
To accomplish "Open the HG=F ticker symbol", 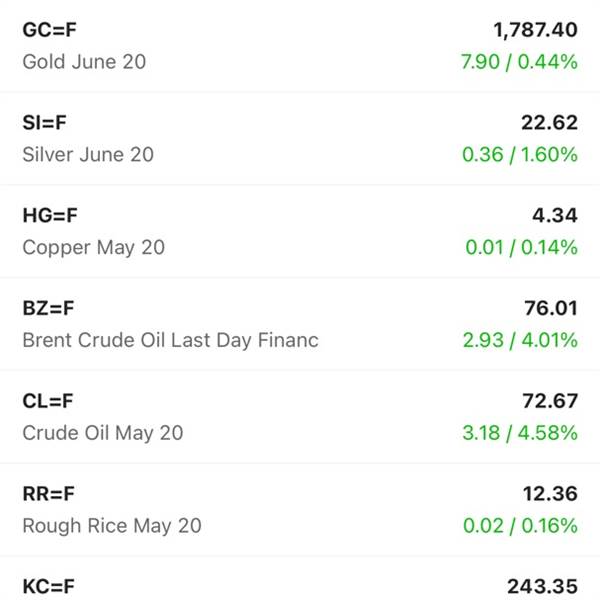I will 50,215.
